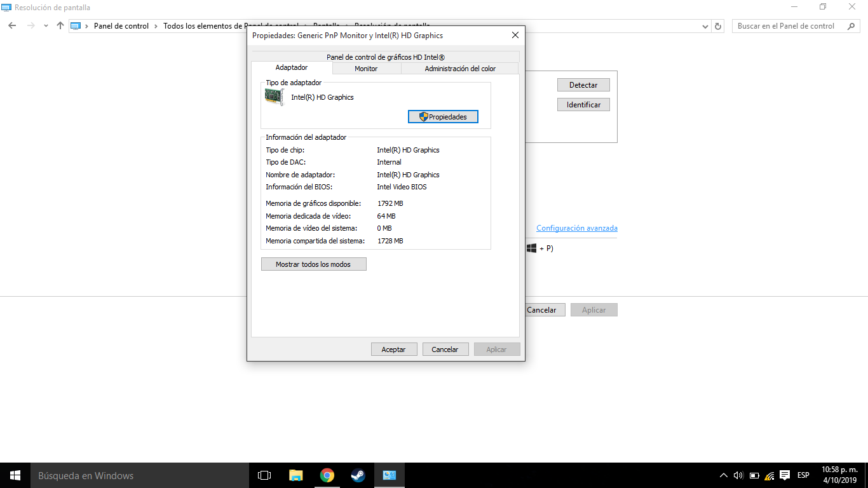The width and height of the screenshot is (868, 488).
Task: Open Task View from the taskbar
Action: tap(264, 475)
